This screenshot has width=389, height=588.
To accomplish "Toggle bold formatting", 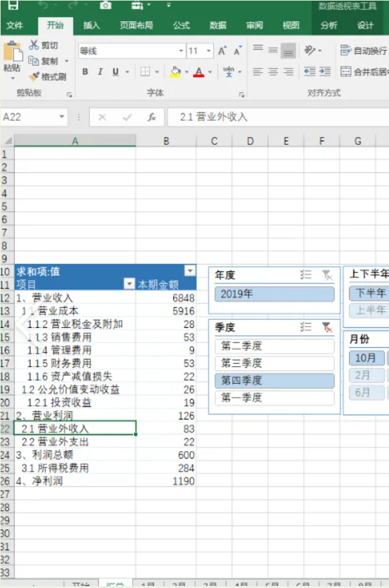I will [85, 72].
